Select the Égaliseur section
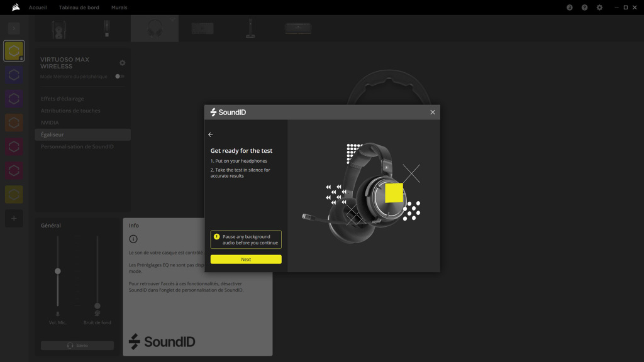The width and height of the screenshot is (644, 362). tap(82, 134)
